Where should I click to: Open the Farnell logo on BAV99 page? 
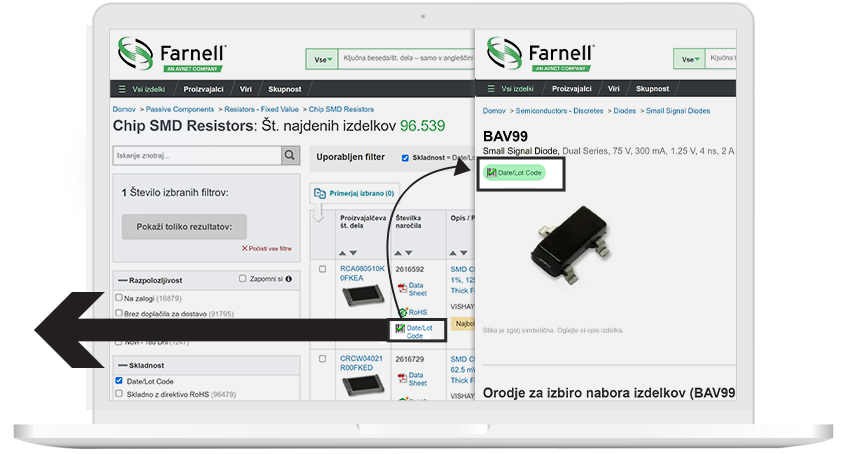click(x=540, y=54)
